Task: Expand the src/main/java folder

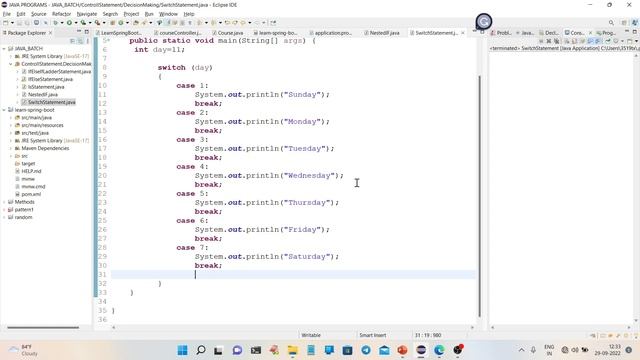Action: click(11, 118)
